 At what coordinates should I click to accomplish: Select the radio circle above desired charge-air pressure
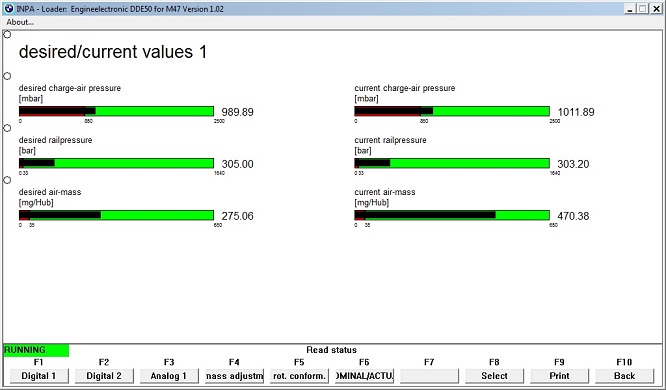[x=7, y=76]
